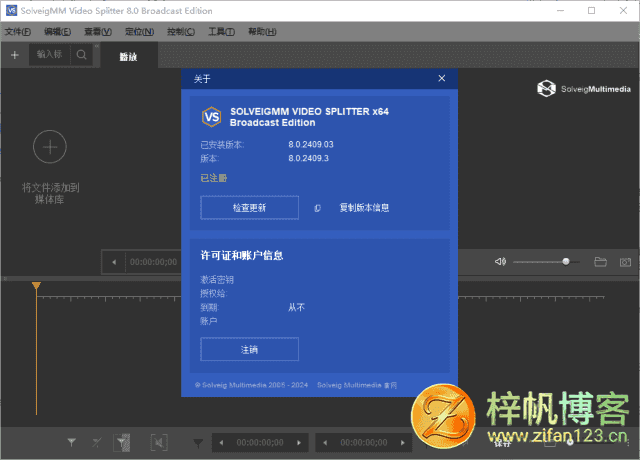Open the 帮助(H) menu
Viewport: 640px width, 460px height.
pyautogui.click(x=262, y=32)
